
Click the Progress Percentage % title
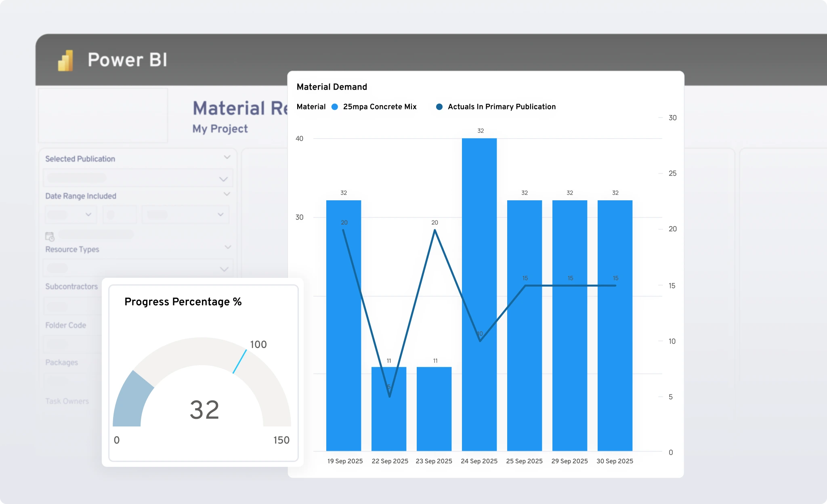pyautogui.click(x=183, y=302)
